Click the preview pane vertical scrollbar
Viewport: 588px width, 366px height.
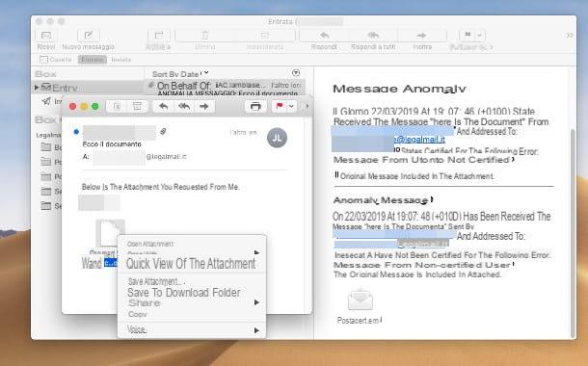coord(573,232)
